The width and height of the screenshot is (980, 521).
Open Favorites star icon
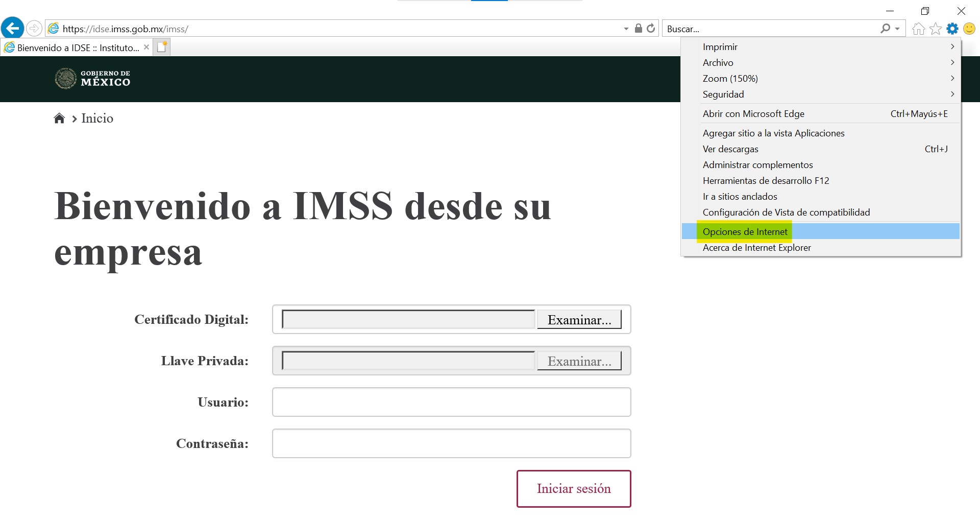click(x=936, y=29)
